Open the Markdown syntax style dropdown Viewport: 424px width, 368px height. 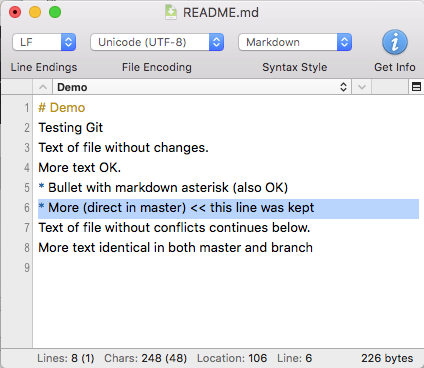click(x=295, y=42)
